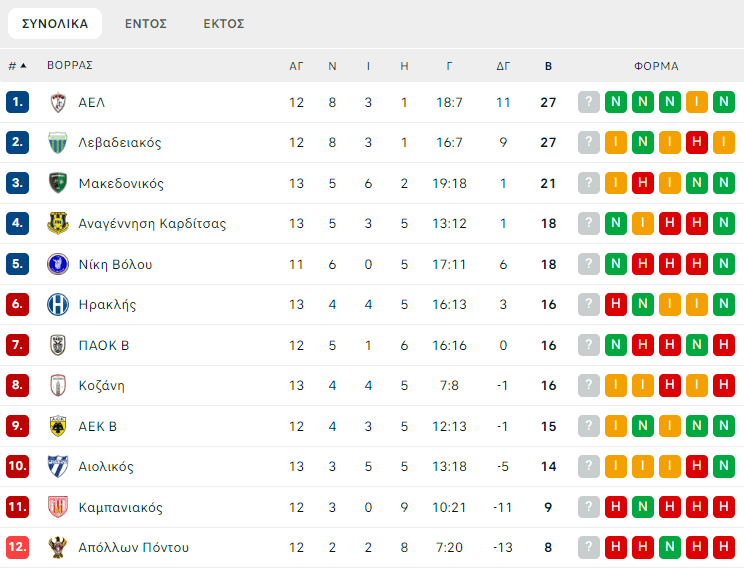Open the Κοζάνη team link
Image resolution: width=744 pixels, height=568 pixels.
click(x=101, y=386)
